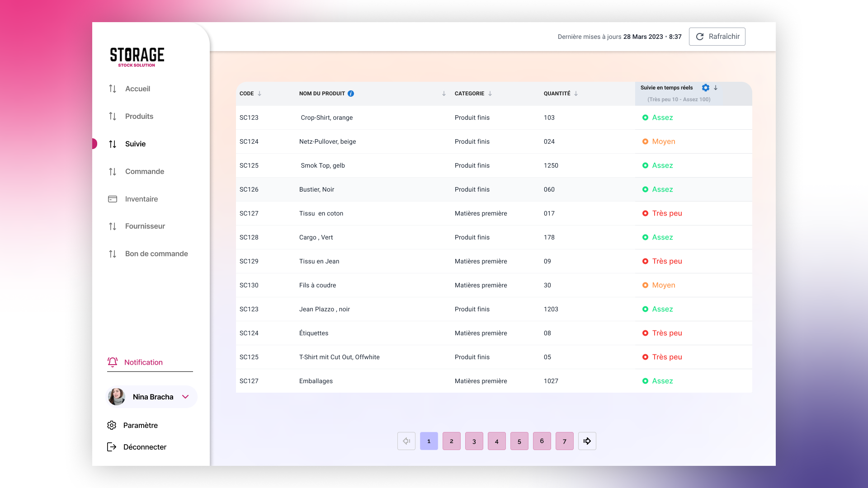Click the CODE column header text
The height and width of the screenshot is (488, 868).
[246, 94]
